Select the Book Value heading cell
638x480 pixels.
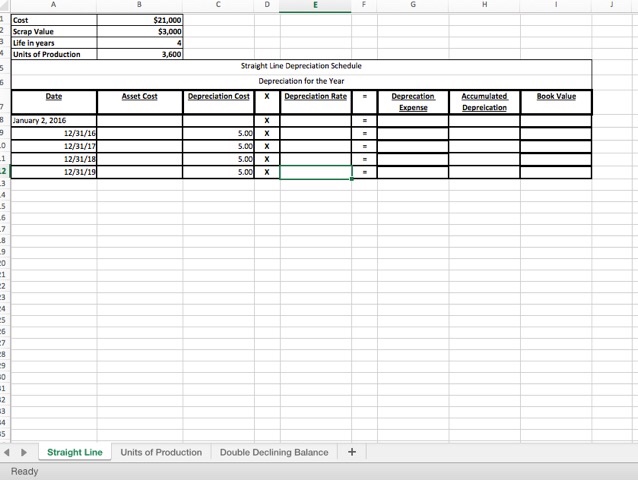point(556,102)
